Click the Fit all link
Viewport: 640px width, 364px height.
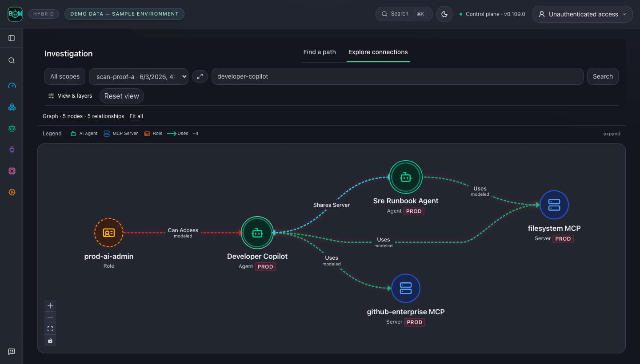click(x=136, y=116)
